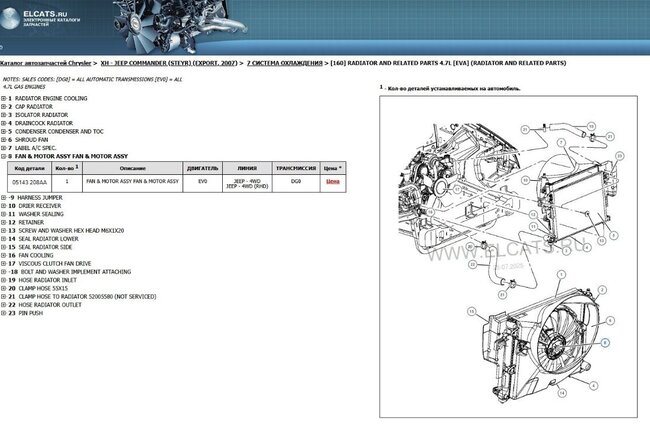Click part code 05143208AA in table
650x433 pixels.
click(x=29, y=182)
